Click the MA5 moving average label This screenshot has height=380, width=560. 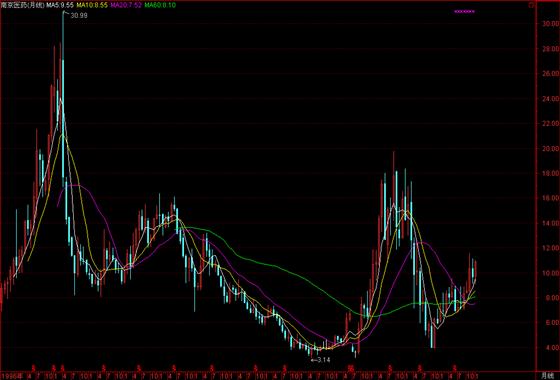point(61,5)
